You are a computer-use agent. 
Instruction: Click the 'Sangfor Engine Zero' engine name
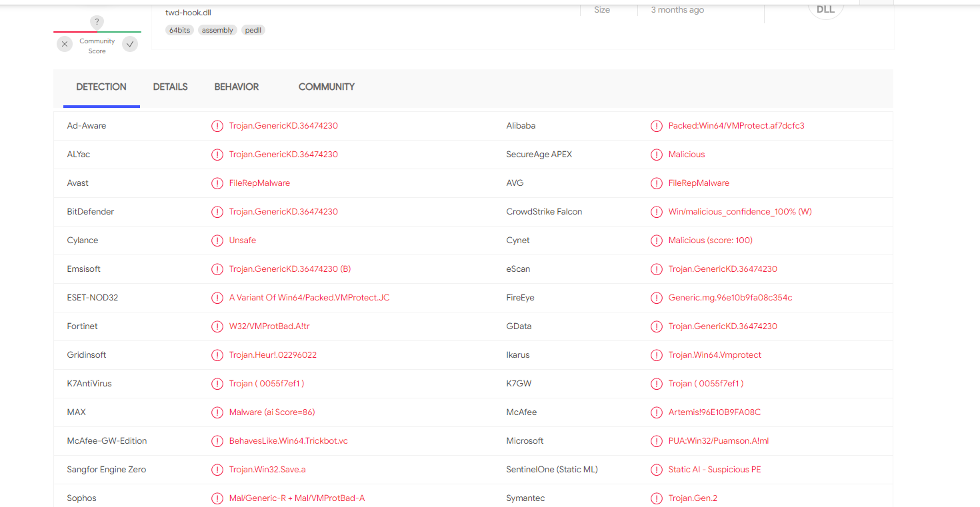(107, 470)
